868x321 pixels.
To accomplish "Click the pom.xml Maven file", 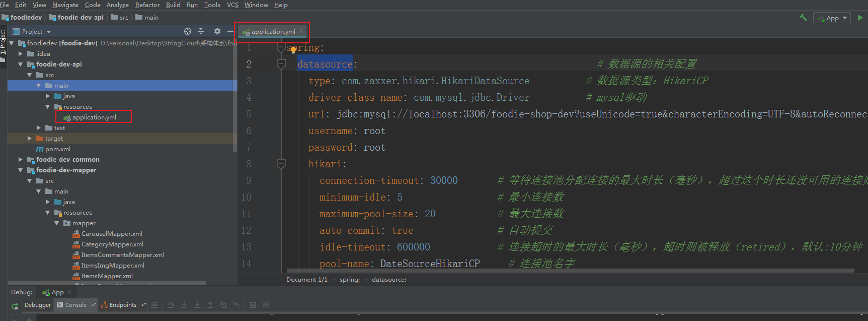I will coord(53,149).
